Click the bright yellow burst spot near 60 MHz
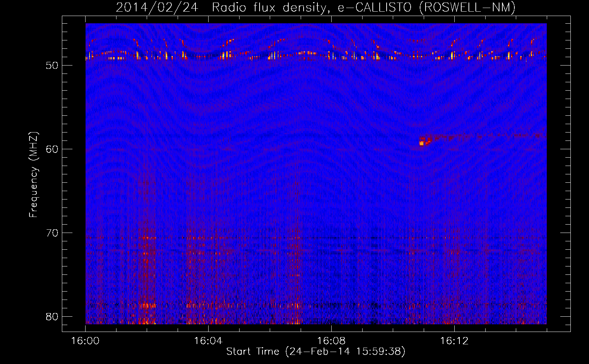Image resolution: width=589 pixels, height=364 pixels. click(422, 143)
